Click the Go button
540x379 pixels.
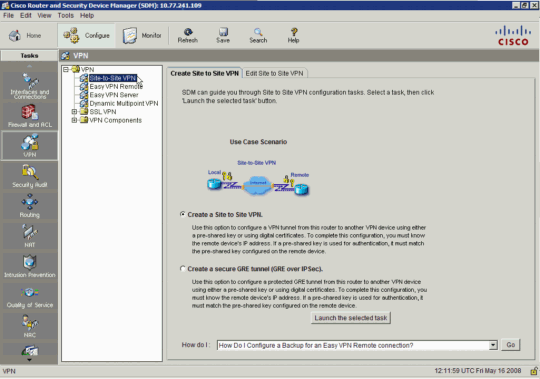[511, 345]
